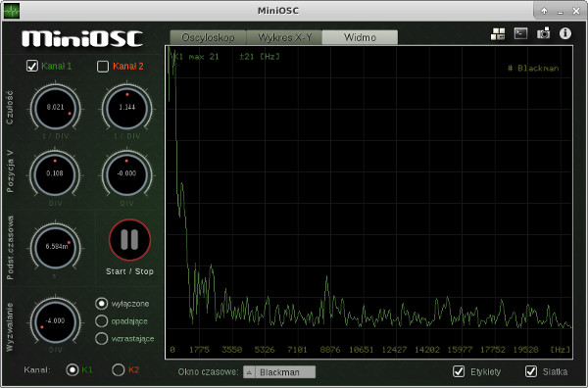The height and width of the screenshot is (388, 588).
Task: Click the 1775 frequency axis label
Action: pyautogui.click(x=199, y=350)
